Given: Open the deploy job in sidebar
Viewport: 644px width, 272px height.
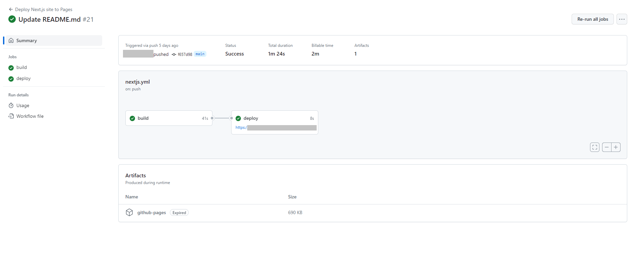Looking at the screenshot, I should (23, 79).
